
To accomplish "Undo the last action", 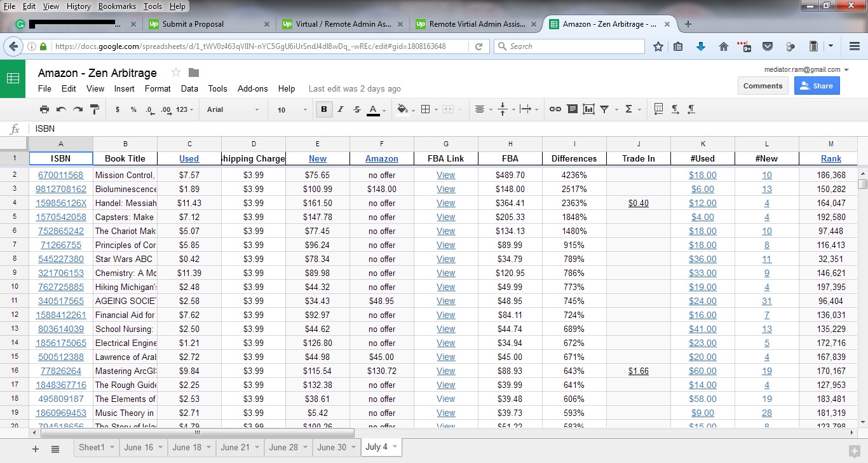I will 61,109.
